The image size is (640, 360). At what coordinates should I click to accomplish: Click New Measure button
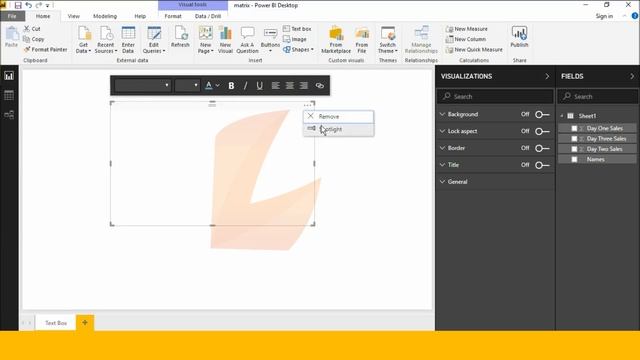click(x=467, y=29)
